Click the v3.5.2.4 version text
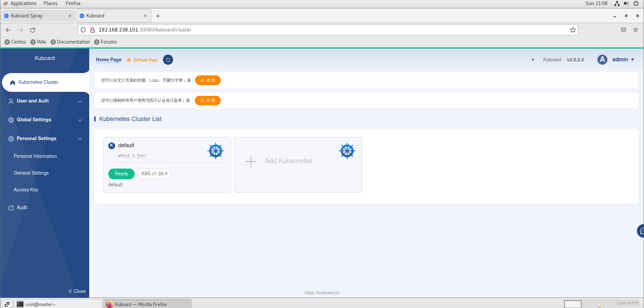Screen dimensions: 644x308 (575, 60)
